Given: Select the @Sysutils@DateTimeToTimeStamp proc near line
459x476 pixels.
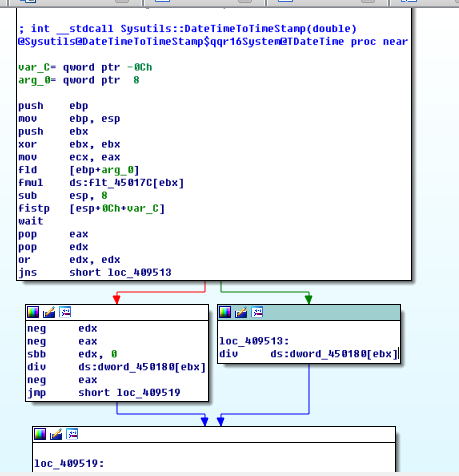Looking at the screenshot, I should [213, 42].
